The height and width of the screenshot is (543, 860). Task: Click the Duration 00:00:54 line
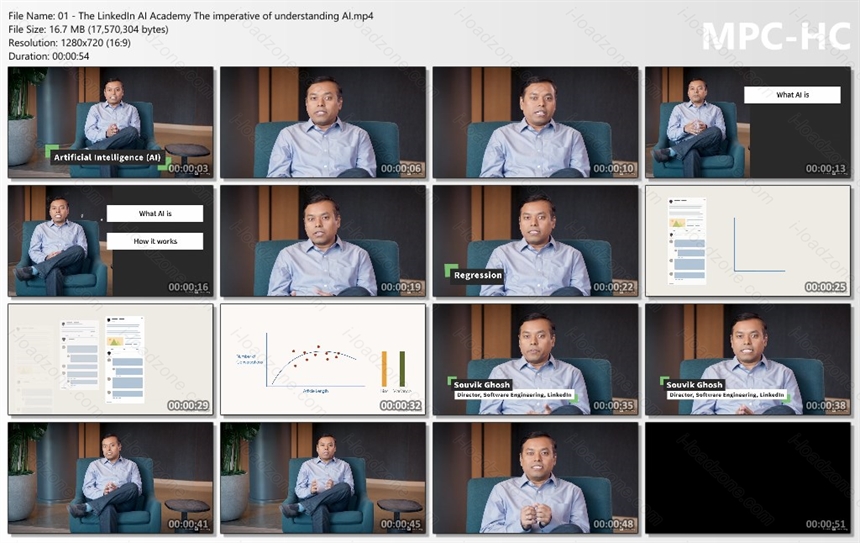tap(49, 56)
